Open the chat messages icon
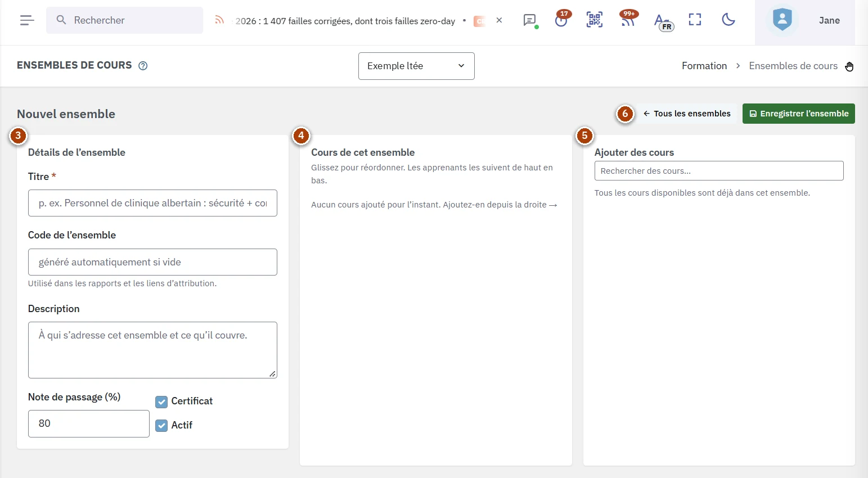The image size is (868, 478). pos(530,20)
